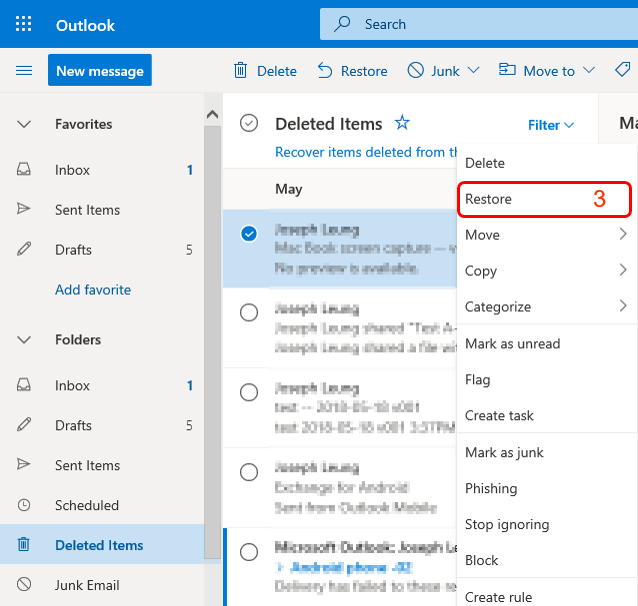Click the New message button
The width and height of the screenshot is (638, 606).
pos(100,70)
